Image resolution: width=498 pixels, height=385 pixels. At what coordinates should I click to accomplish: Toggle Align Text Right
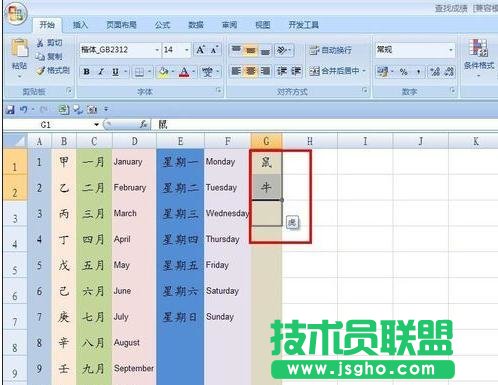point(265,71)
